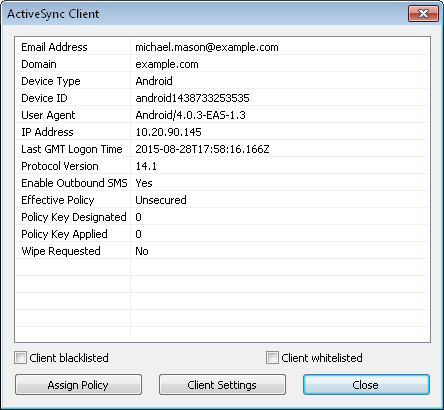This screenshot has height=410, width=444.
Task: Open Client Settings
Action: coord(222,385)
